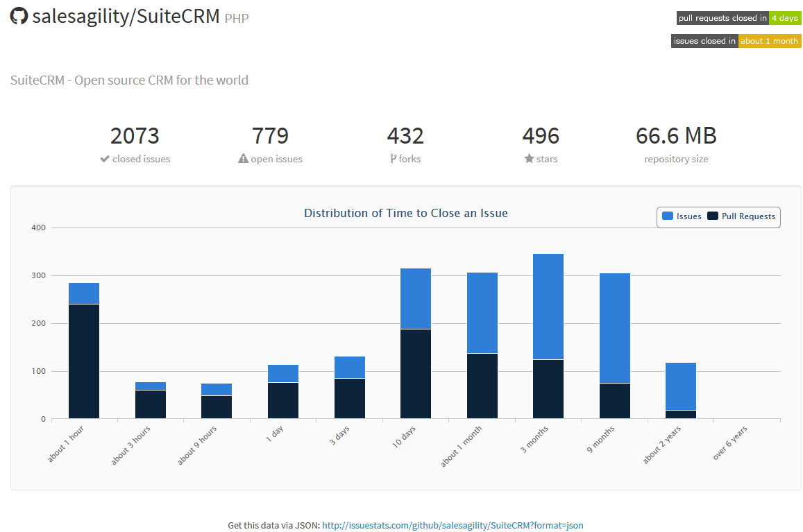Click the 3 days axis label

point(339,435)
